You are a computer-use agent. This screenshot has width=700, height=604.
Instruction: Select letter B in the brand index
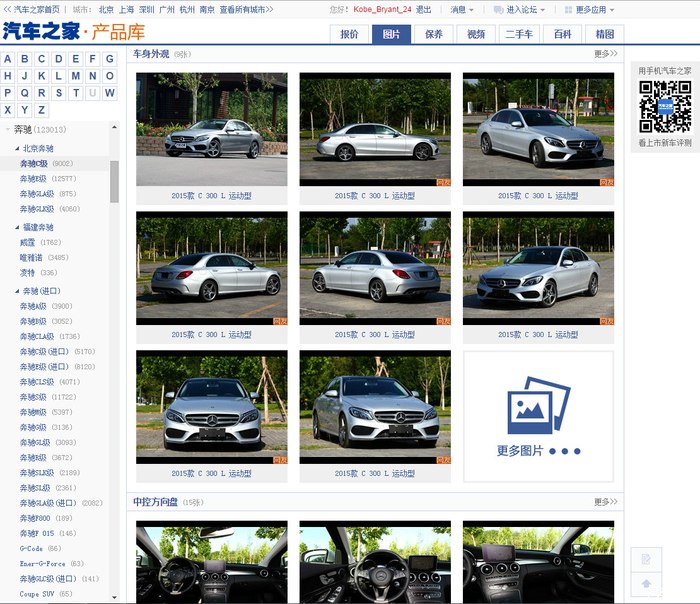click(25, 59)
